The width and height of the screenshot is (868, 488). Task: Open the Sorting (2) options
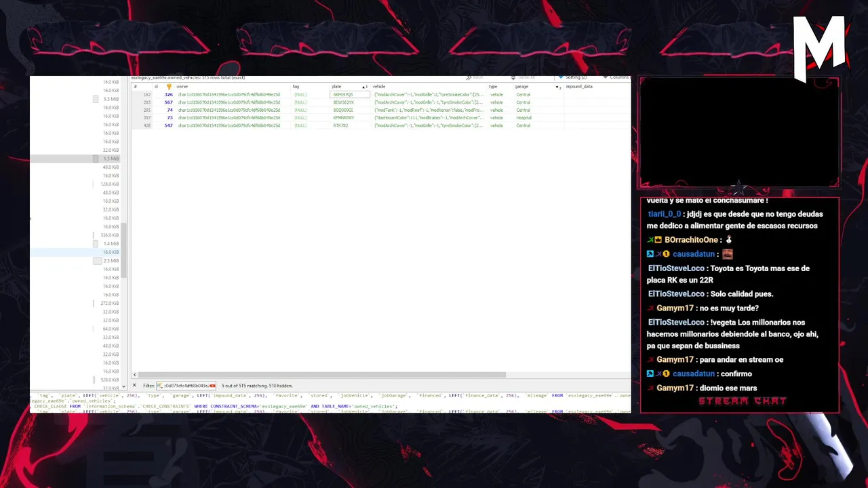pyautogui.click(x=573, y=77)
